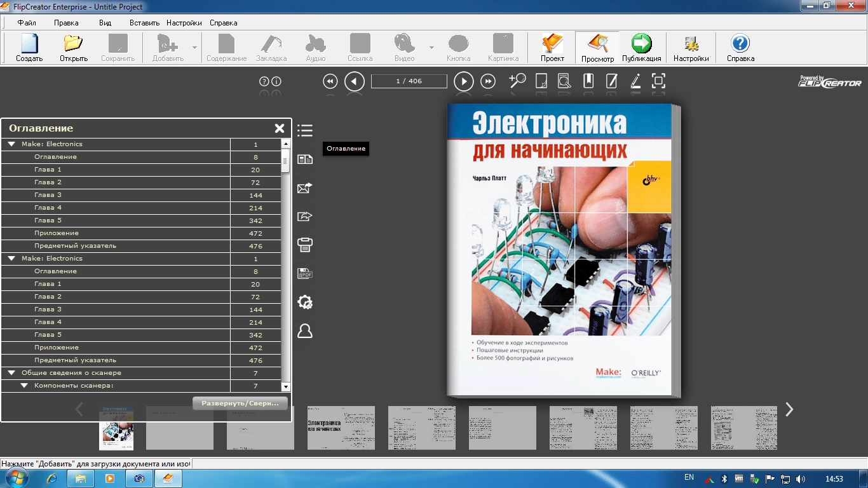Click the Развернуть/Сверн... button
Image resolution: width=868 pixels, height=488 pixels.
240,403
